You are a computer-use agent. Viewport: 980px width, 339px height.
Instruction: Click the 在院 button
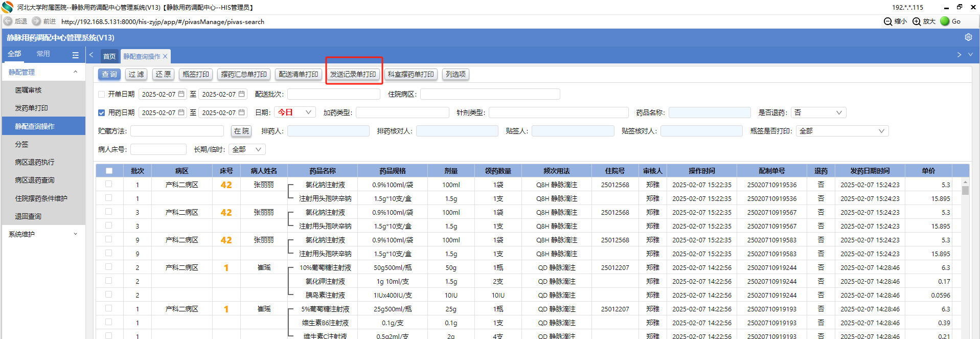[x=241, y=131]
